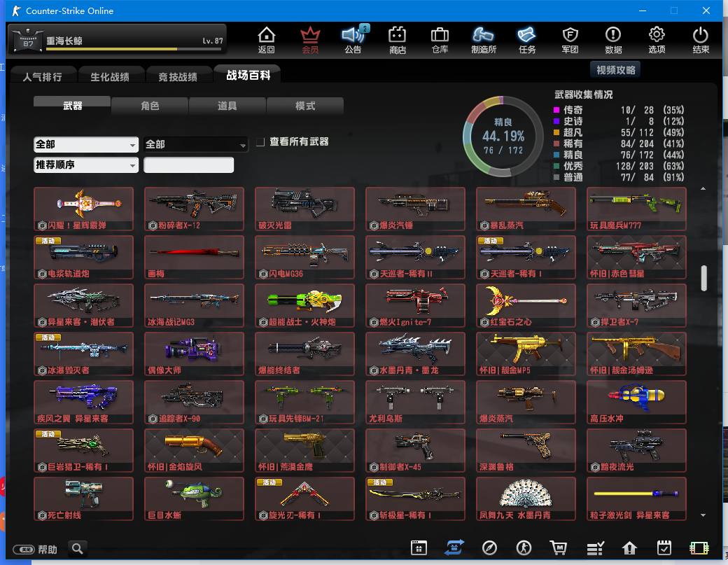Open the 偶像大师 weapon card
The width and height of the screenshot is (728, 565).
point(194,354)
